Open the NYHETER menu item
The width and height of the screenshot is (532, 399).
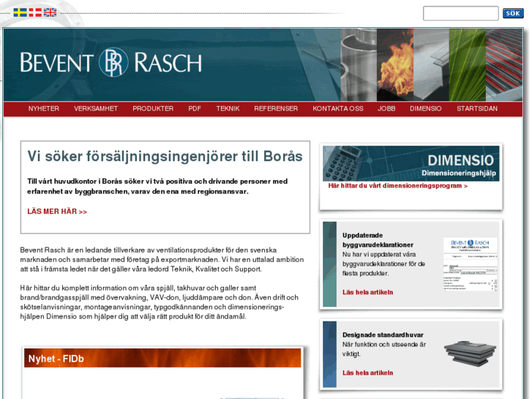(43, 108)
